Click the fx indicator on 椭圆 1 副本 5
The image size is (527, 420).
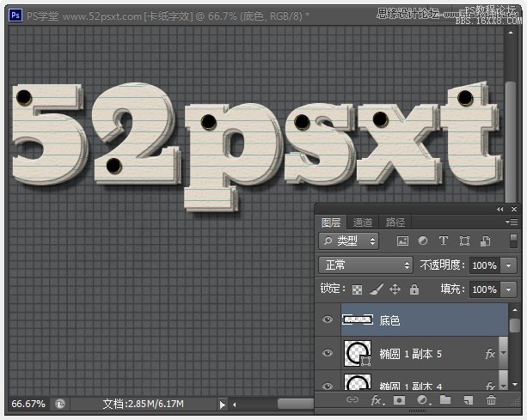tap(490, 353)
